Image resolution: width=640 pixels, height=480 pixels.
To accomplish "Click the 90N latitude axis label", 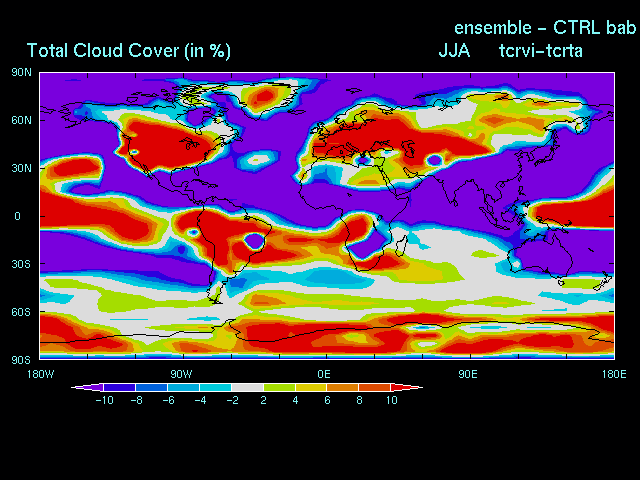I will [x=21, y=73].
